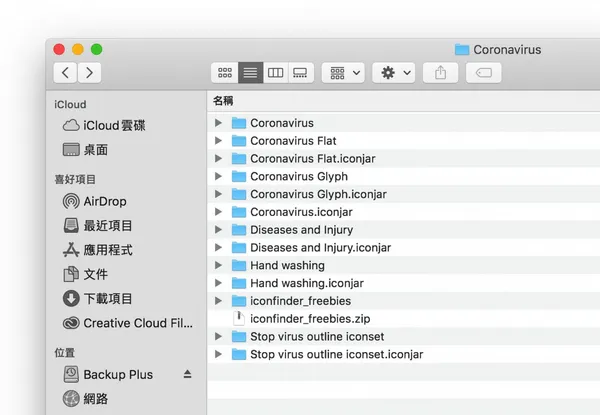Open the gear action menu
600x415 pixels.
tap(394, 73)
